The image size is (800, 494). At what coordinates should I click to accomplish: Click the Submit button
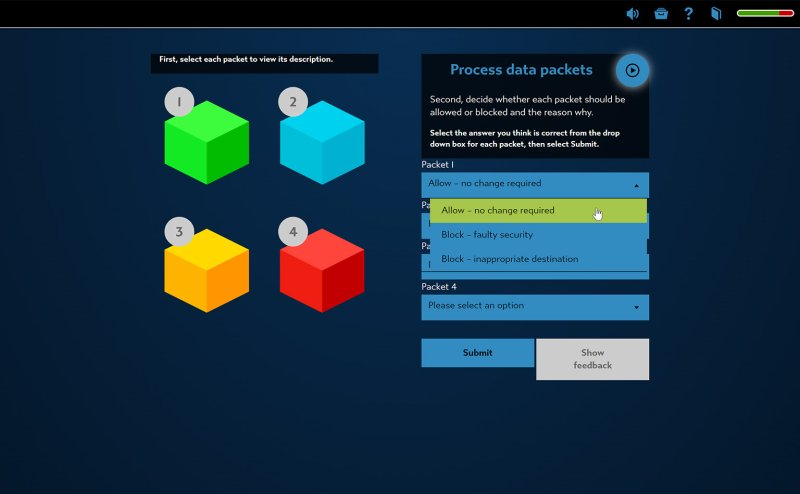tap(478, 353)
